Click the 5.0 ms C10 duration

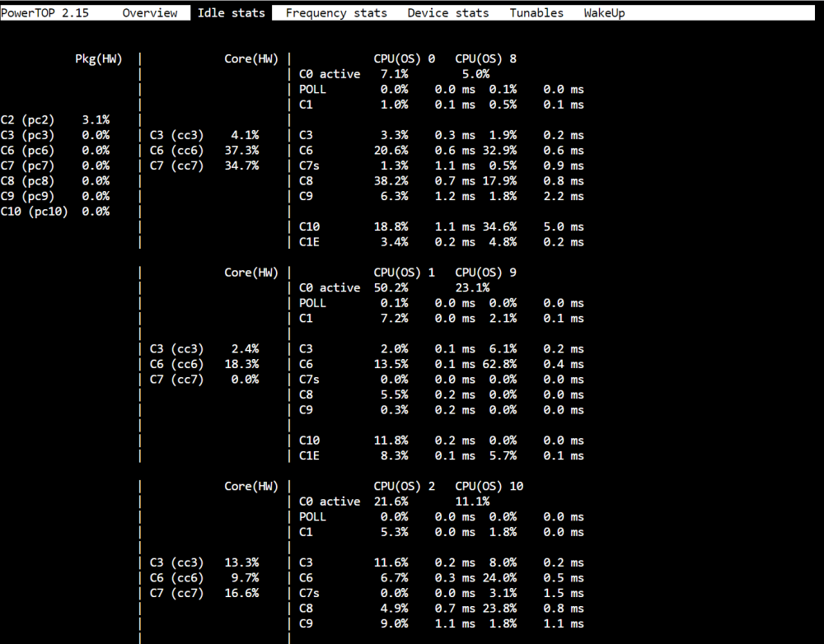coord(564,226)
